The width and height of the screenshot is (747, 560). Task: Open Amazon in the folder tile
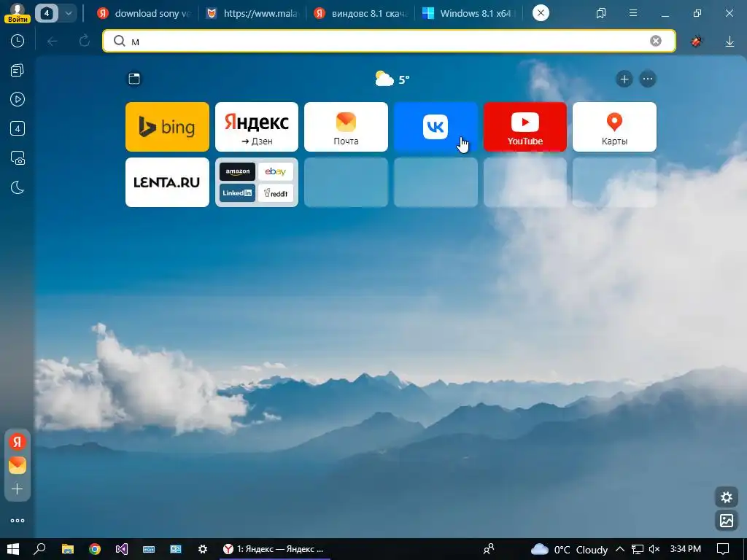point(237,172)
